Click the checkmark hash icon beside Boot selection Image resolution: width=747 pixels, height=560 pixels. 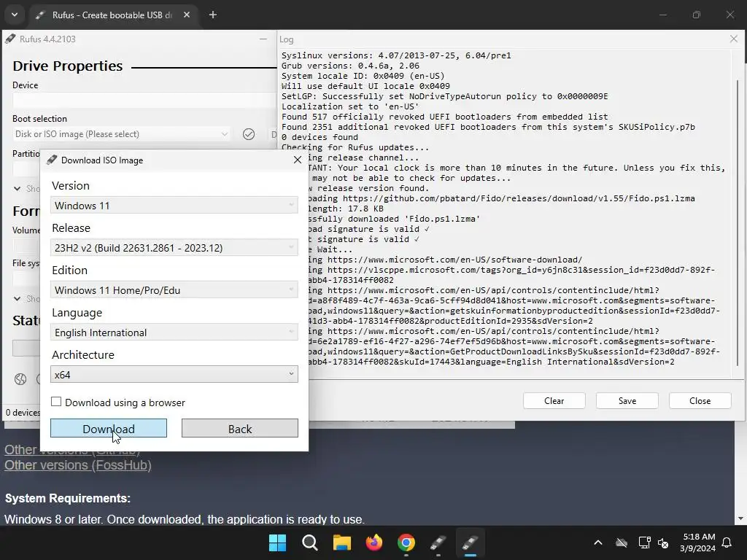pyautogui.click(x=249, y=134)
